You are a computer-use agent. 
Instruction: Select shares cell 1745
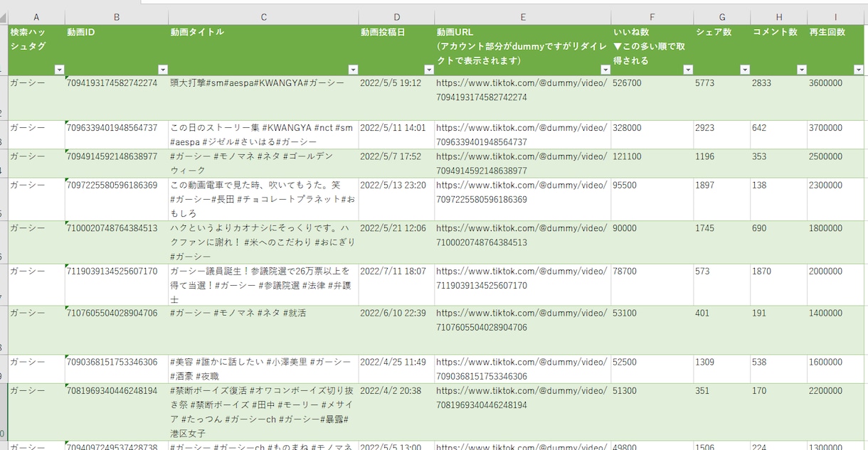click(722, 242)
